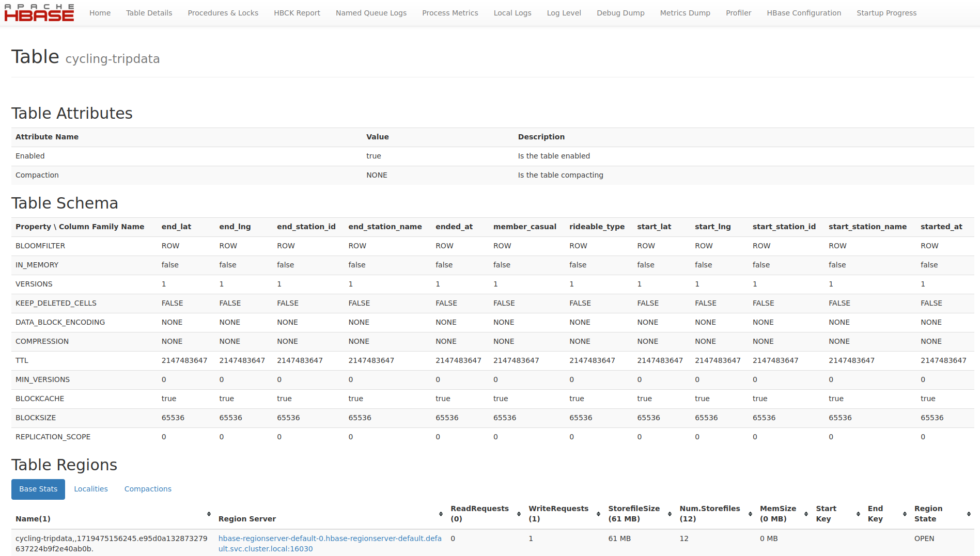980x556 pixels.
Task: Select the Base Stats tab
Action: coord(38,489)
